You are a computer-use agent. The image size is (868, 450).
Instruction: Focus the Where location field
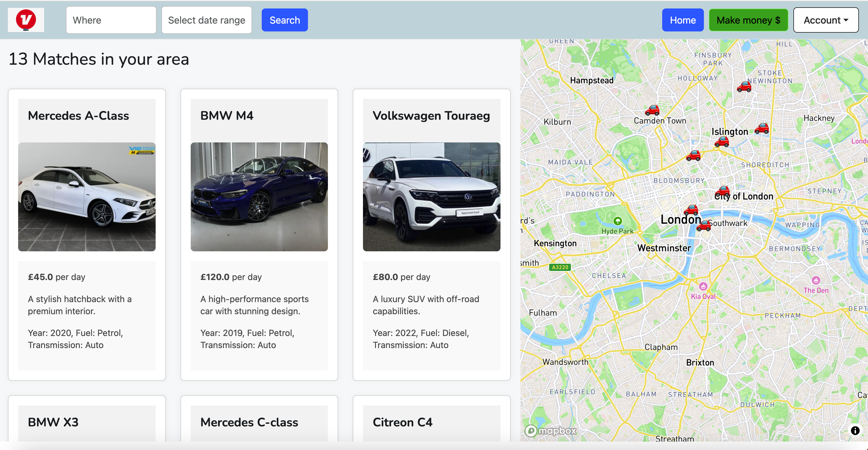tap(111, 20)
